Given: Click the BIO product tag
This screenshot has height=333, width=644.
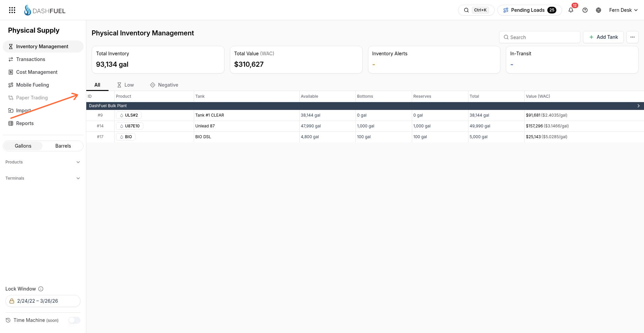Looking at the screenshot, I should click(x=126, y=137).
